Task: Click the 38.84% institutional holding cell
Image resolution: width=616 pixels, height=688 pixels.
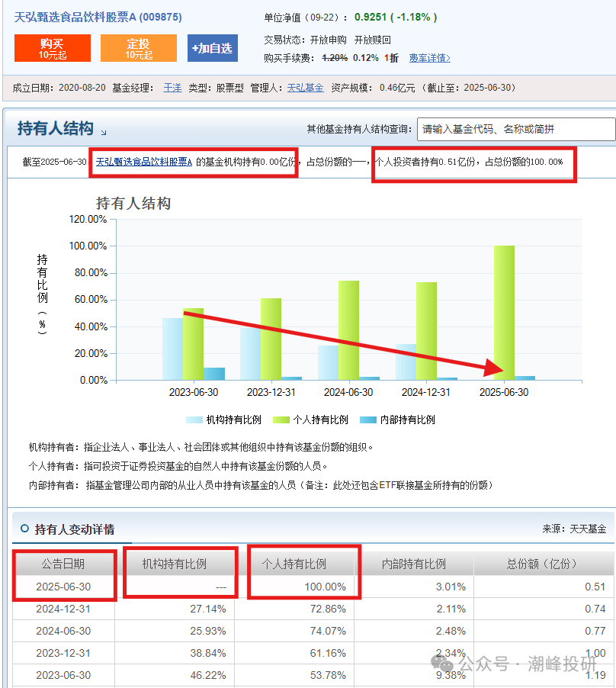Action: pyautogui.click(x=175, y=653)
